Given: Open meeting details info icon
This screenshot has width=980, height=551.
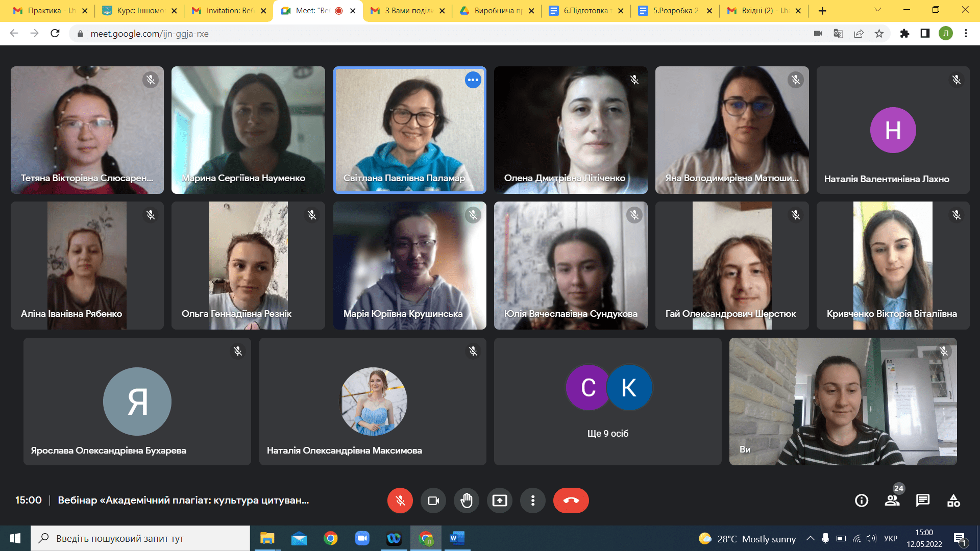Looking at the screenshot, I should point(861,500).
